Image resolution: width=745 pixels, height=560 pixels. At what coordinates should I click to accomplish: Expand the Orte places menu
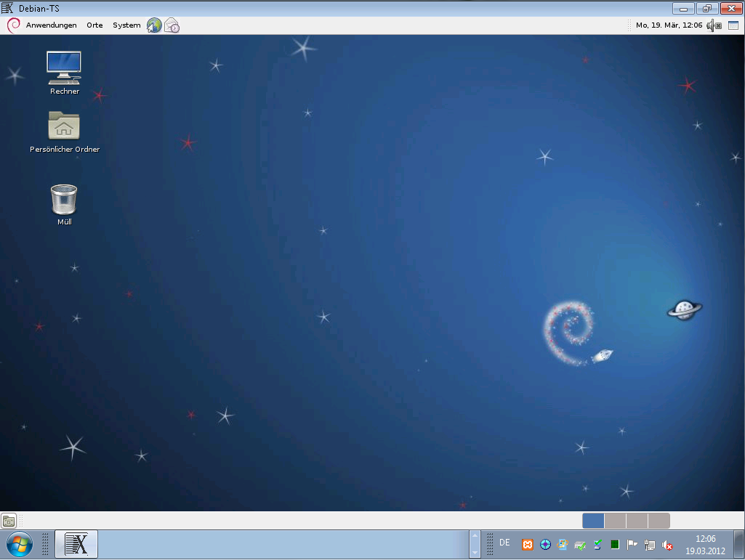[94, 25]
